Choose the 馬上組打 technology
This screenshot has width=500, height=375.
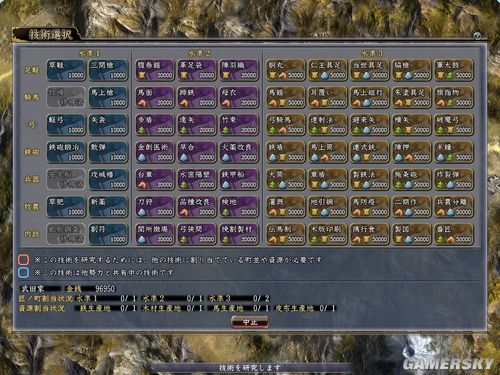point(370,97)
